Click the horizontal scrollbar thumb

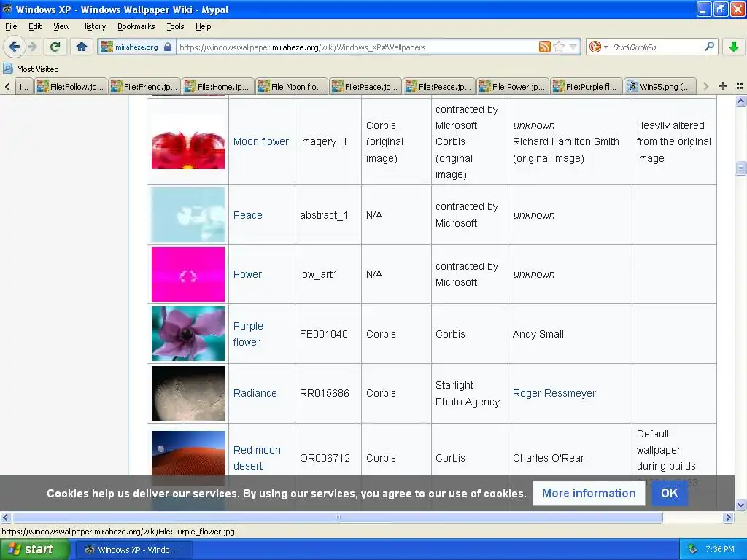coord(337,517)
